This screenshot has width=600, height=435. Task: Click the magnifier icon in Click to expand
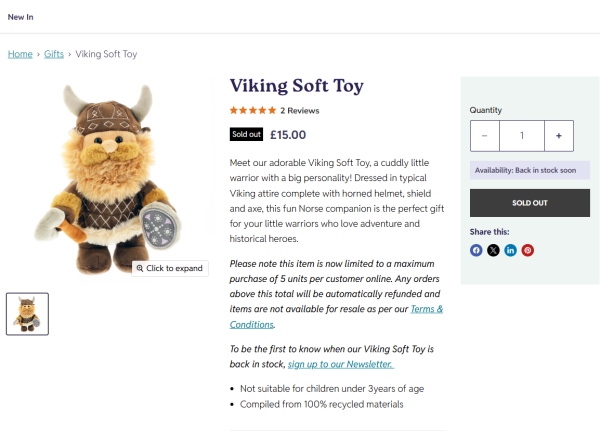click(140, 268)
